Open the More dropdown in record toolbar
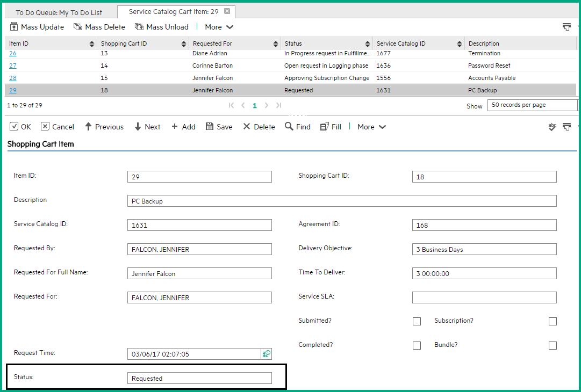Screen dimensions: 581x392 [371, 127]
